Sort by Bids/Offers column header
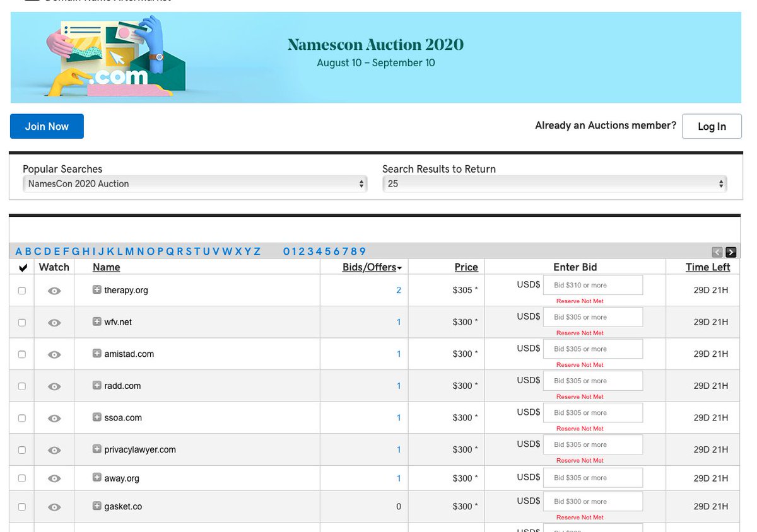 click(x=372, y=267)
